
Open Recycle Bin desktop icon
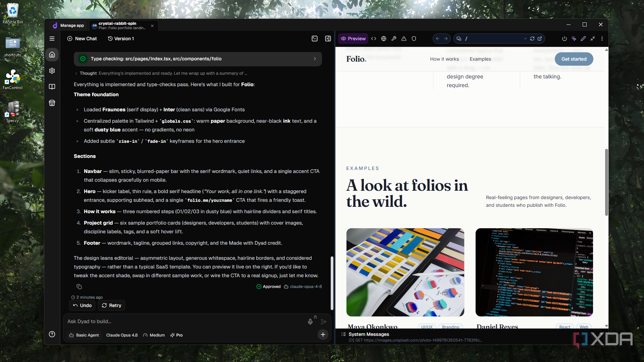(13, 14)
